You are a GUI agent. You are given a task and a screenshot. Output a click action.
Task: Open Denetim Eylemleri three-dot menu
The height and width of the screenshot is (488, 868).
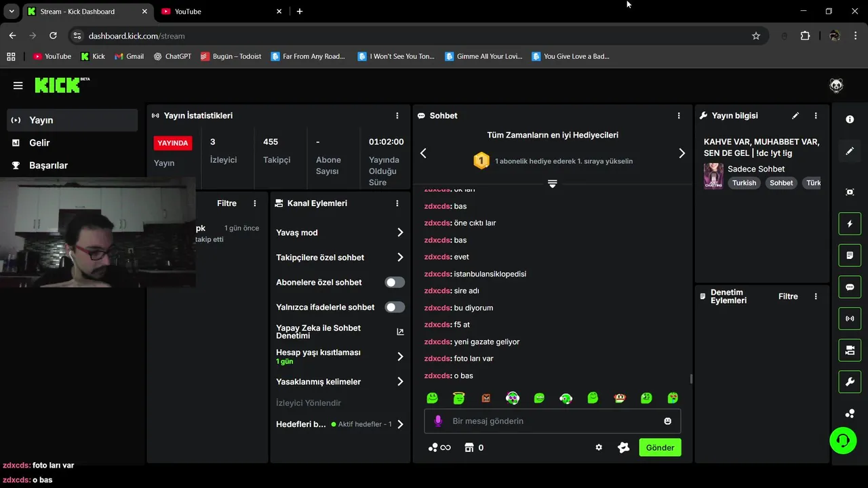point(816,296)
